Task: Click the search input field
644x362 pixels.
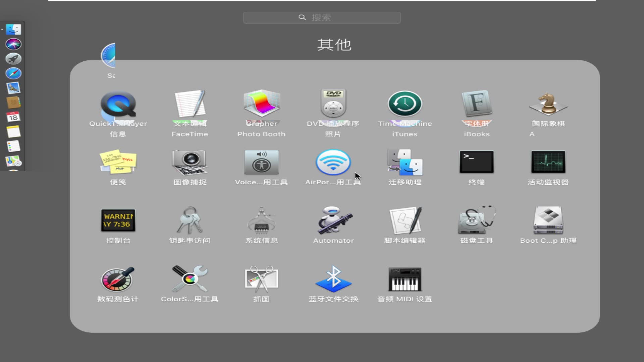Action: pyautogui.click(x=322, y=17)
